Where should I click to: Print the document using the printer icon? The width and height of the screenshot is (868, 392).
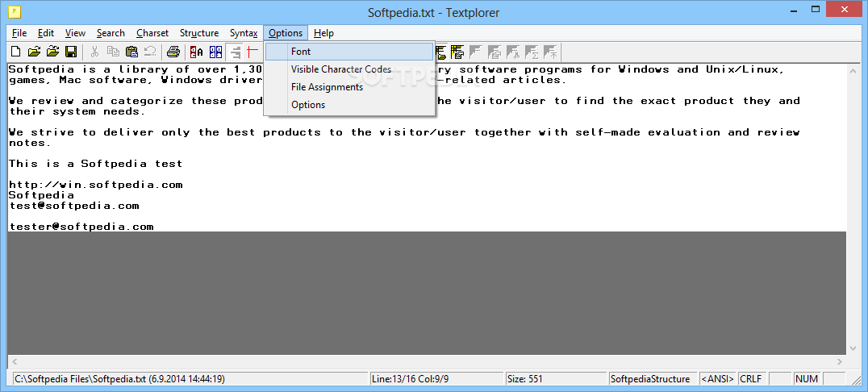173,52
